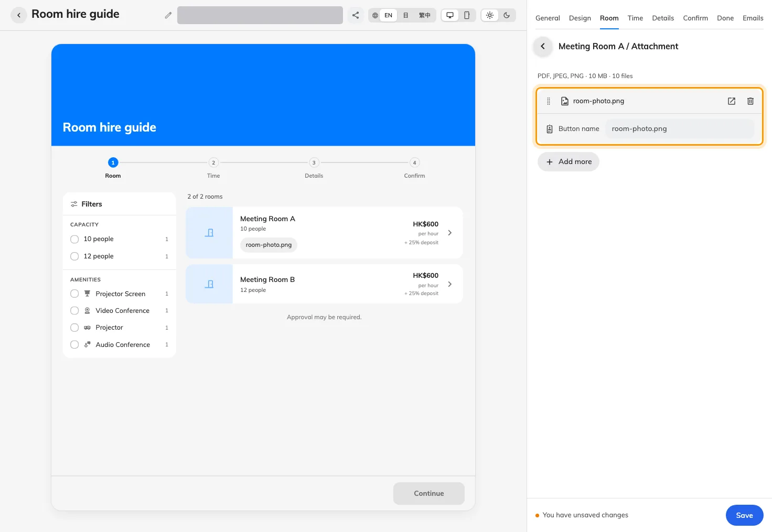The height and width of the screenshot is (532, 772).
Task: Open room-photo.png in new window
Action: coord(732,101)
